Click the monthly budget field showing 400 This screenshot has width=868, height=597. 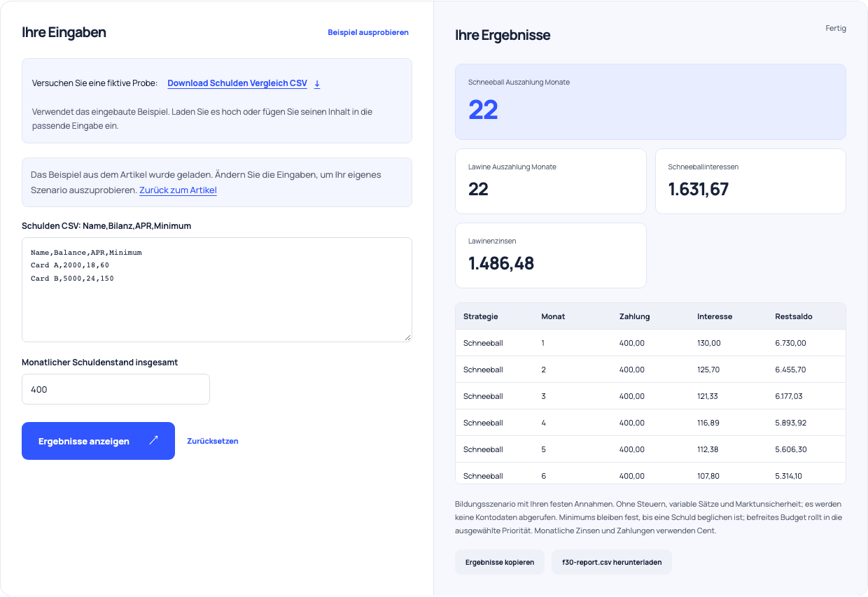point(115,389)
